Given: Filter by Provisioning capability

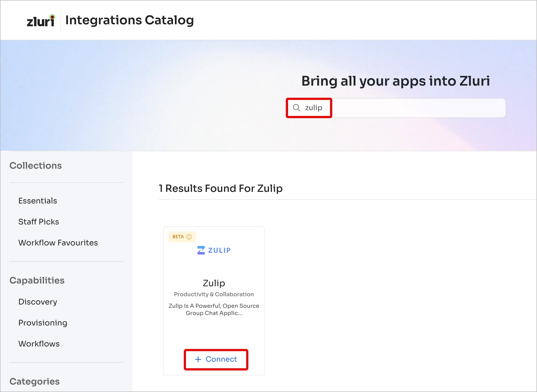Looking at the screenshot, I should [x=43, y=323].
